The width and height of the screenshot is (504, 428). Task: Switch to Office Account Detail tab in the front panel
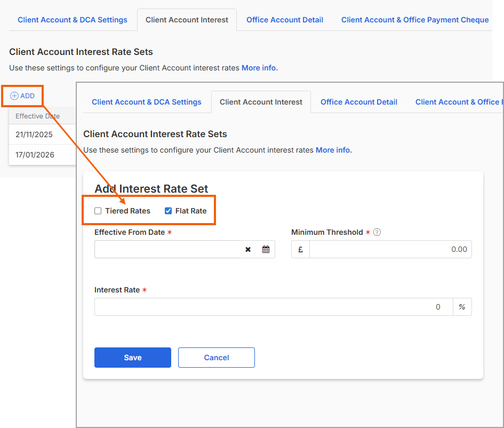coord(358,102)
